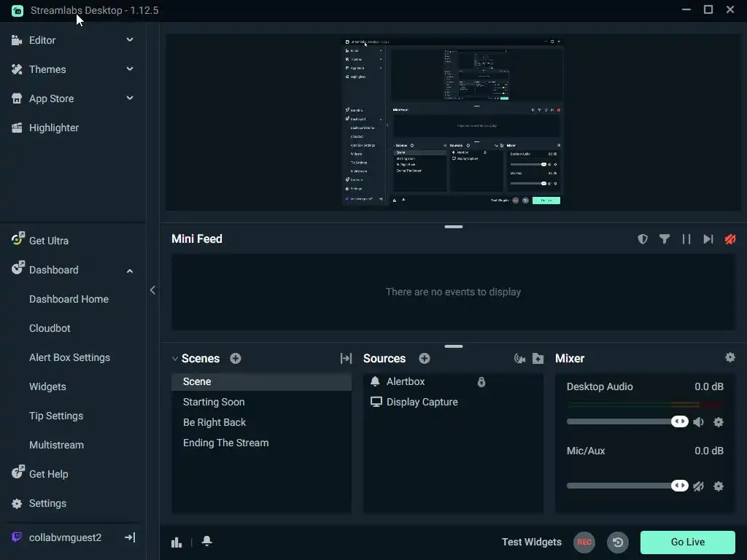This screenshot has height=560, width=747.
Task: Click the Sources widget/audio icon
Action: 519,359
